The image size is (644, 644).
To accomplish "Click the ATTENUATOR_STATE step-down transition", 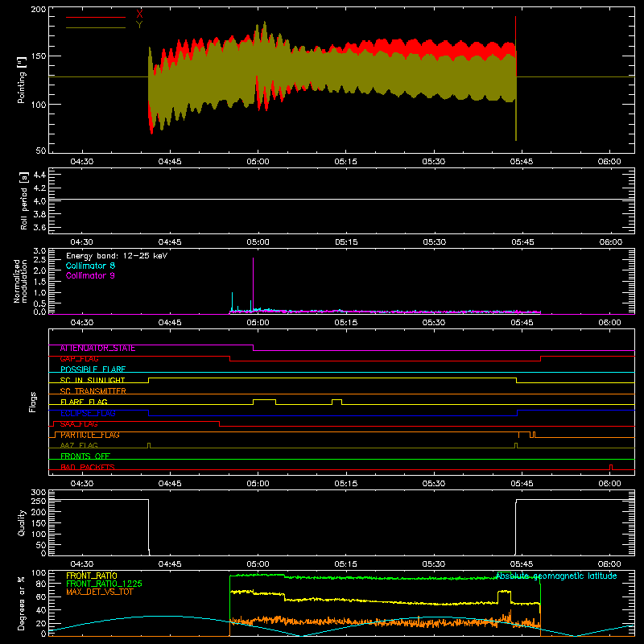I will (253, 348).
